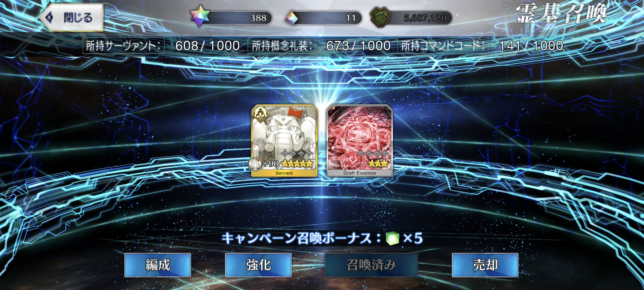Tap the greyed-out 召喚済み button
The image size is (644, 290).
(x=371, y=265)
